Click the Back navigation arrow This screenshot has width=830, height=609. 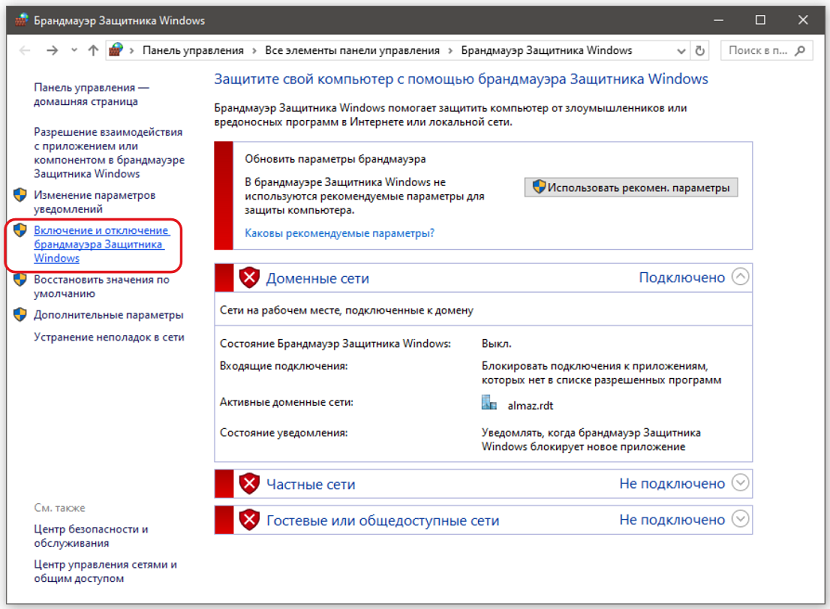(x=24, y=51)
